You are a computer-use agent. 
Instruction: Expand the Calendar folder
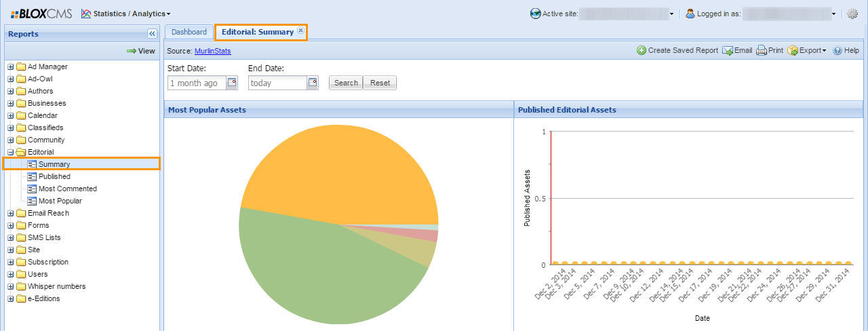(x=11, y=115)
